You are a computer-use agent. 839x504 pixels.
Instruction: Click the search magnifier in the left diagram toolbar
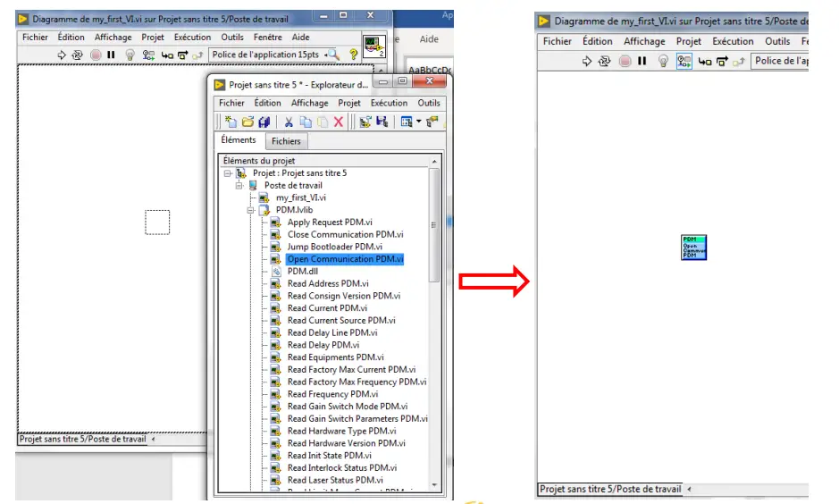[x=334, y=54]
